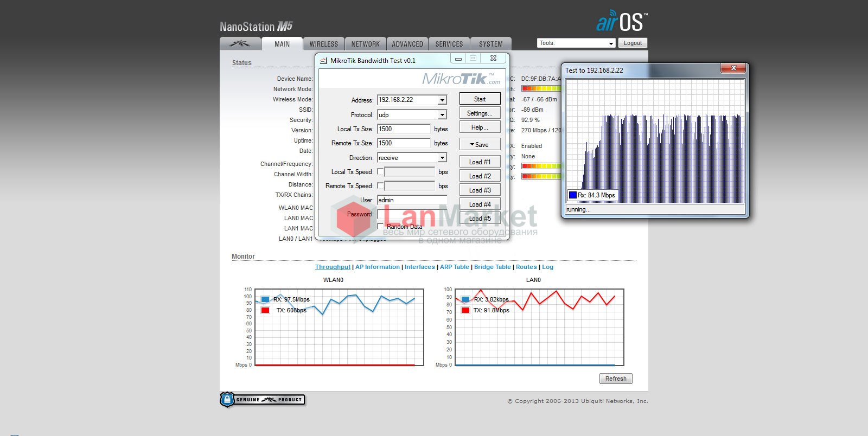868x436 pixels.
Task: Click the airOS logo
Action: tap(622, 22)
